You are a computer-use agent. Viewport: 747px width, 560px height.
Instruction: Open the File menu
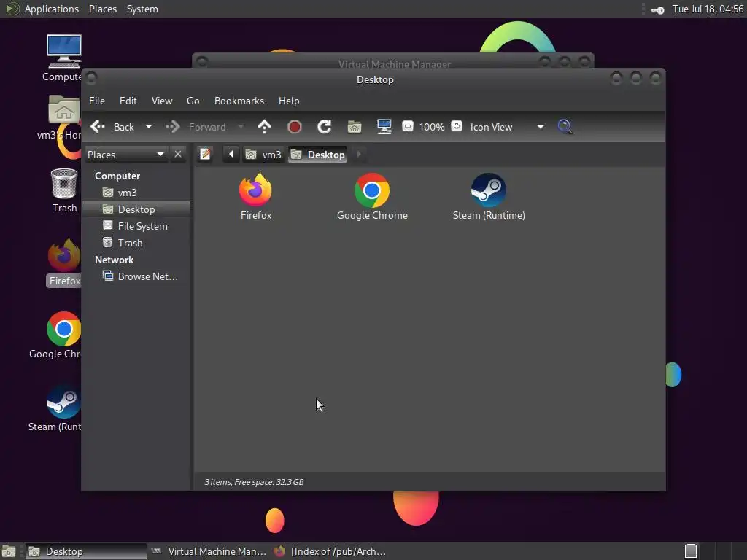coord(97,101)
